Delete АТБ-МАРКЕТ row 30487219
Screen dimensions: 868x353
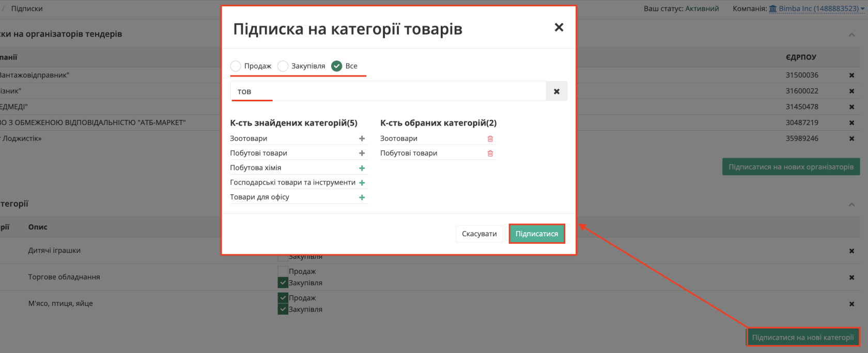[851, 123]
